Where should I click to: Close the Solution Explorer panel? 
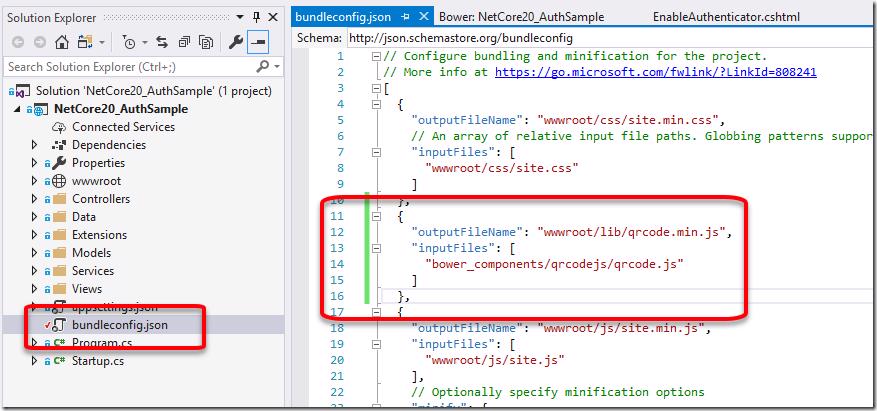click(273, 17)
